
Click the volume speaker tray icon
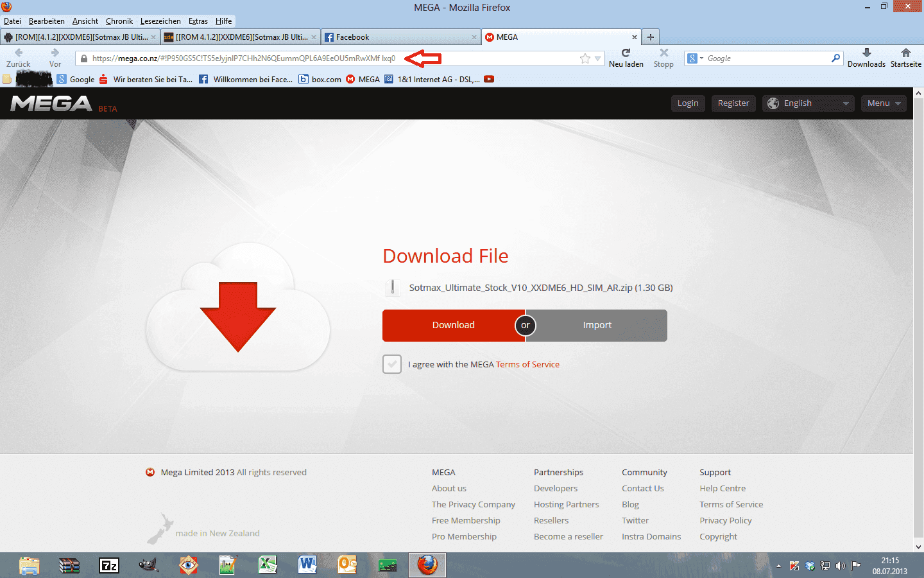[x=841, y=566]
